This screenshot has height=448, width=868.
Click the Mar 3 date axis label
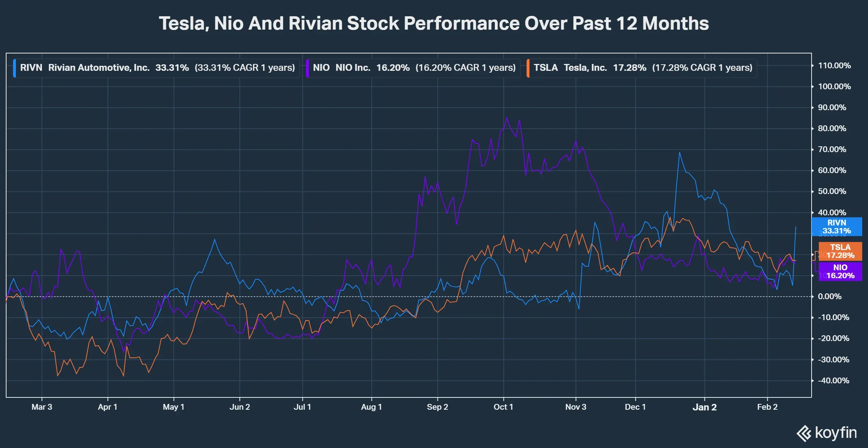pos(42,407)
